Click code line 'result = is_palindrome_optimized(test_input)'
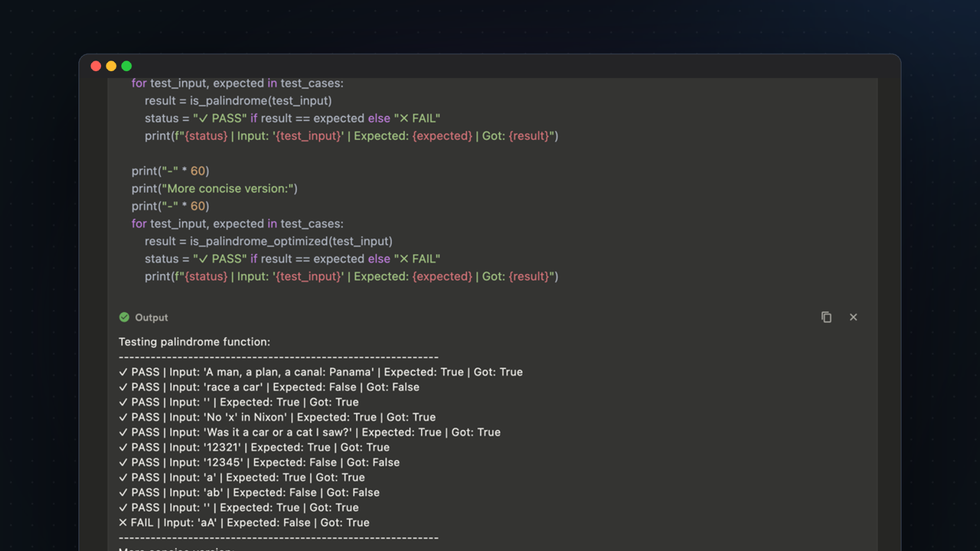 coord(268,241)
